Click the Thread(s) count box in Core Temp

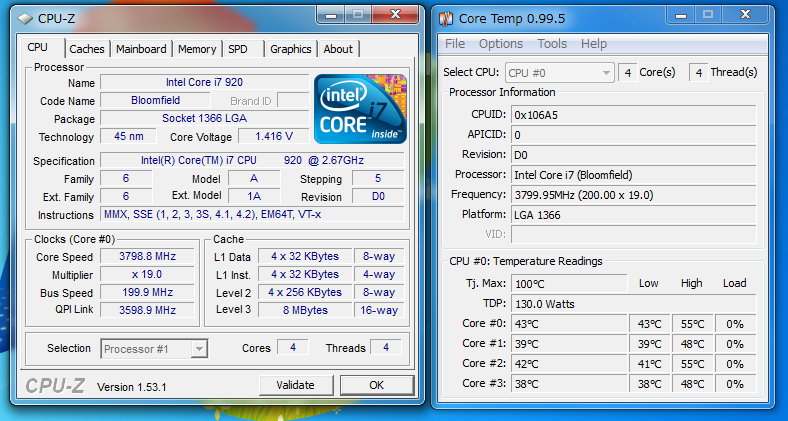click(x=699, y=73)
